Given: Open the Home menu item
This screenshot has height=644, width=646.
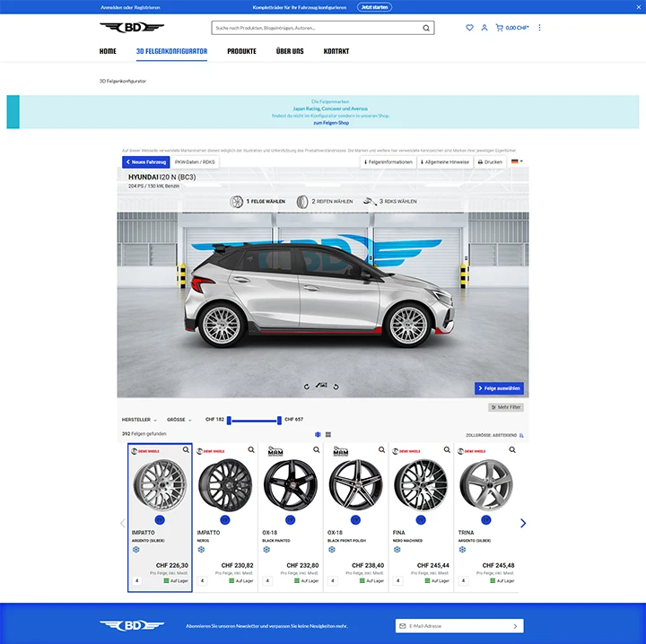Looking at the screenshot, I should pyautogui.click(x=108, y=51).
